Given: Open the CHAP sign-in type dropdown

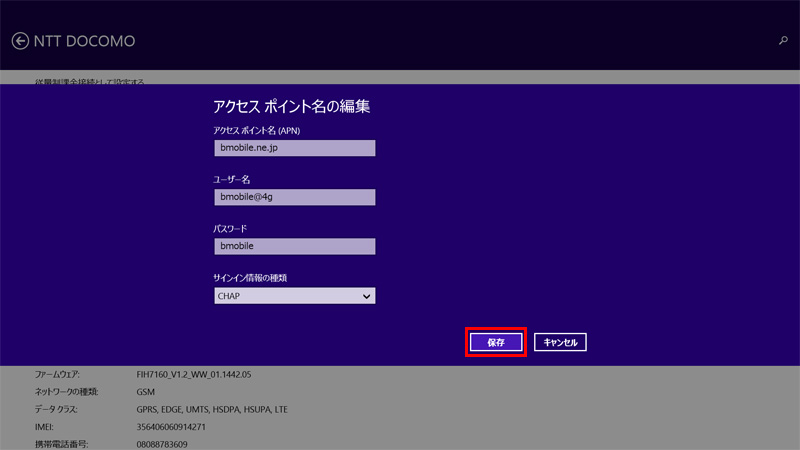Looking at the screenshot, I should click(295, 296).
